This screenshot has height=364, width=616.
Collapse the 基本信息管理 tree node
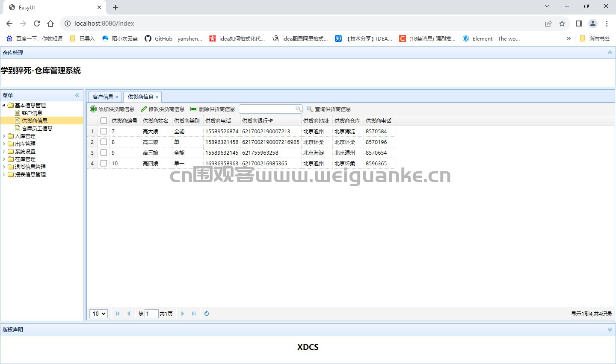coord(4,105)
